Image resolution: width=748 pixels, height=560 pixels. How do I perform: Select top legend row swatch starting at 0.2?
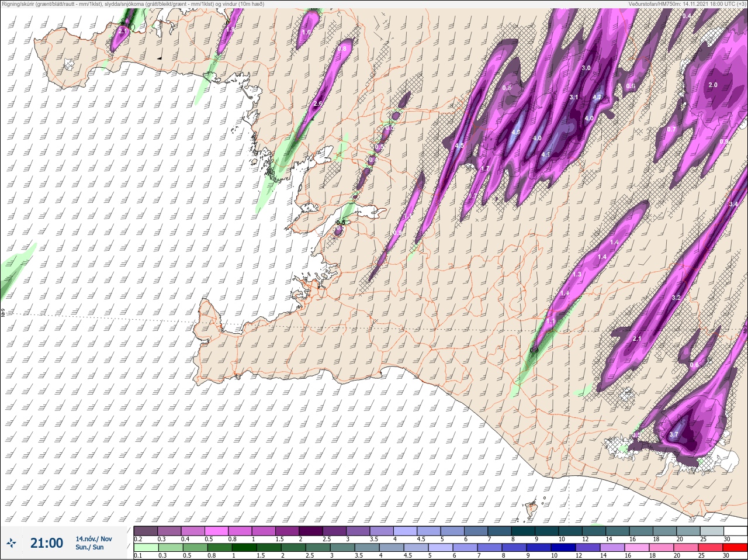click(146, 531)
